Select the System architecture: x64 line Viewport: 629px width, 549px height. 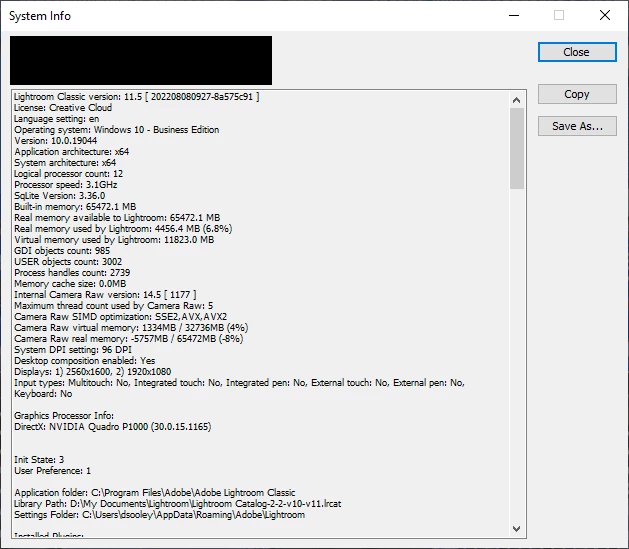(65, 162)
